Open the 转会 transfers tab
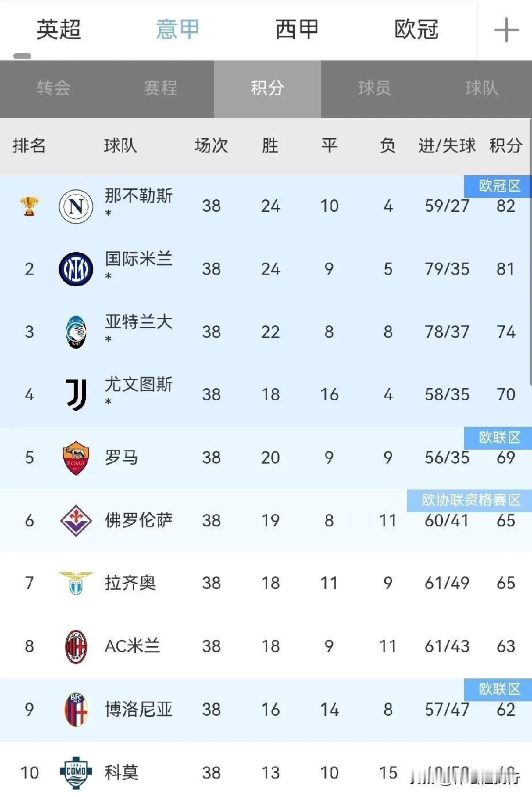 (x=54, y=88)
